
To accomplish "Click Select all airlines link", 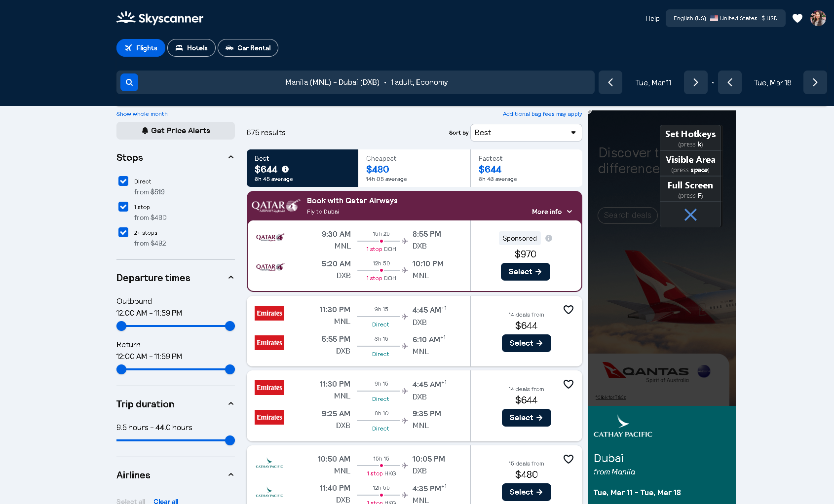I will (x=131, y=501).
